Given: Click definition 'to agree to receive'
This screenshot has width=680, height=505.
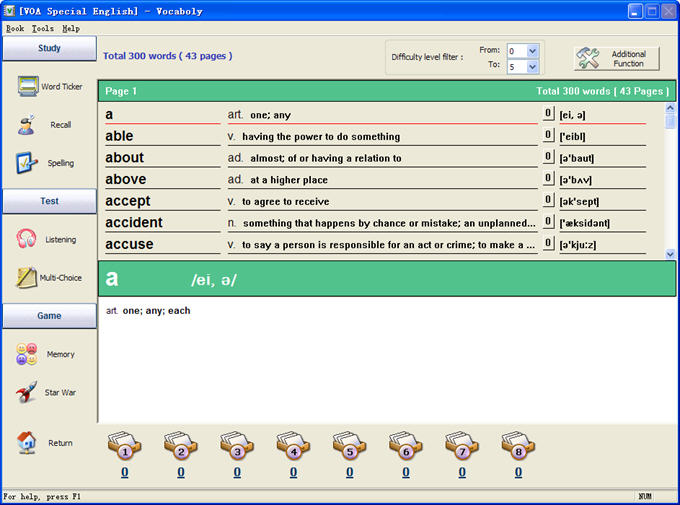Looking at the screenshot, I should [285, 202].
